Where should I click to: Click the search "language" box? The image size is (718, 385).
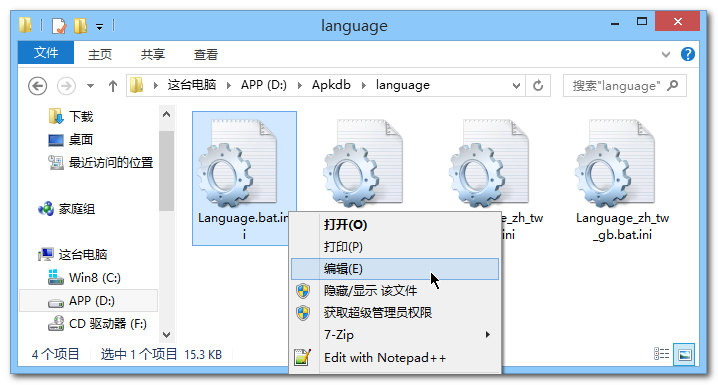click(x=625, y=86)
